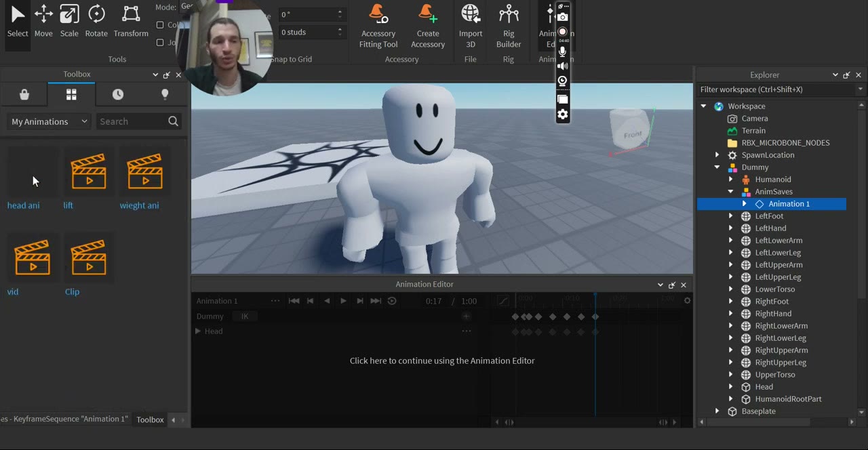Click to continue using the Animation Editor
This screenshot has height=450, width=868.
coord(442,361)
